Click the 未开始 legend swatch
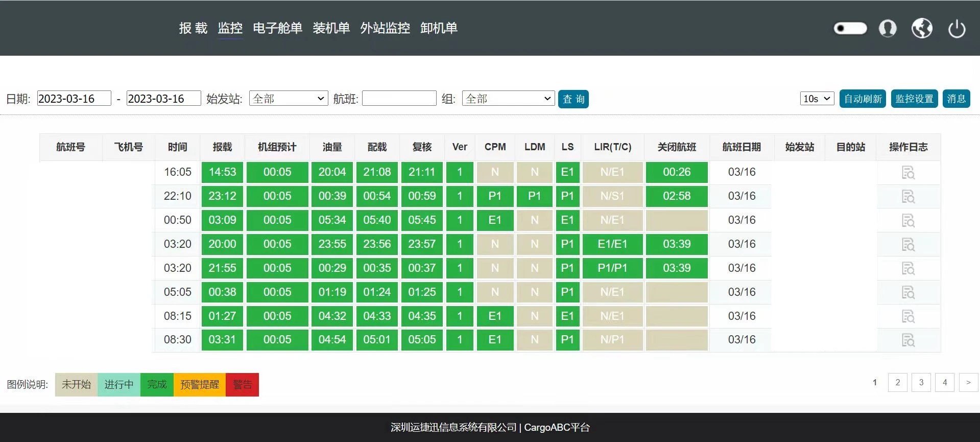The image size is (980, 442). pos(76,385)
